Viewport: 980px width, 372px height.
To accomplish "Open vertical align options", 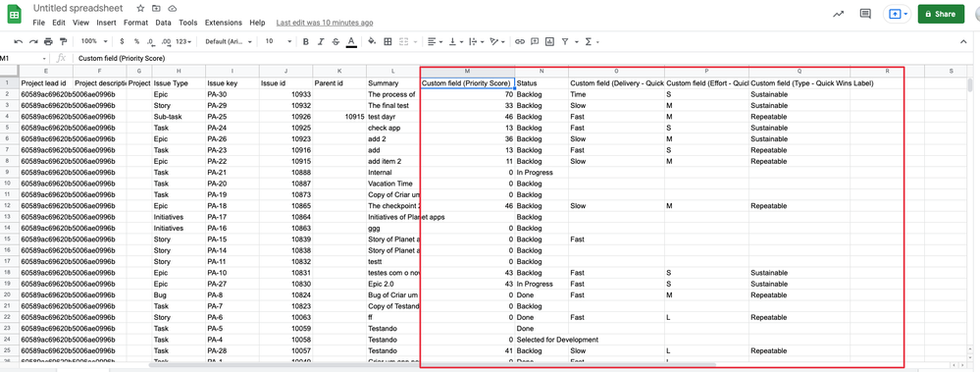I will (455, 42).
